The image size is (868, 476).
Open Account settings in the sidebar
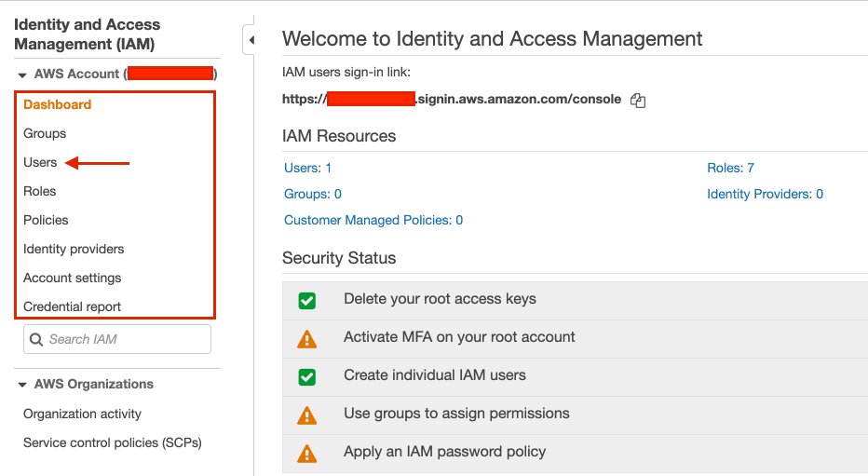(72, 278)
